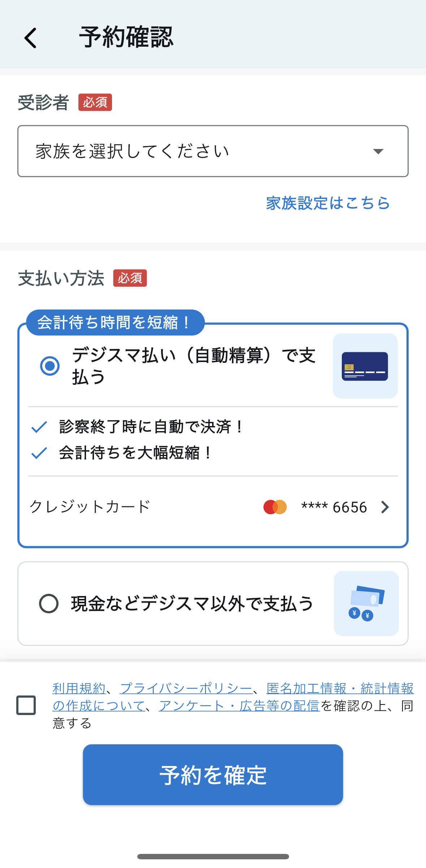Open the プライバシーポリシー link

[x=186, y=688]
